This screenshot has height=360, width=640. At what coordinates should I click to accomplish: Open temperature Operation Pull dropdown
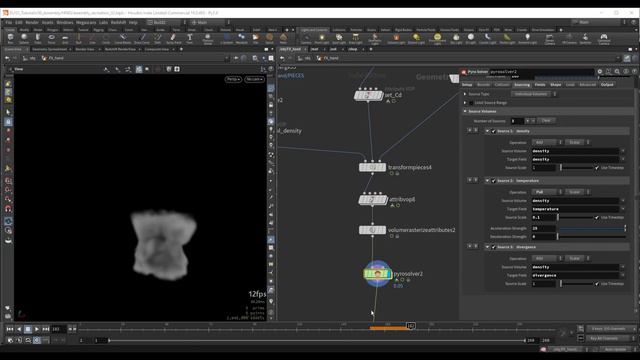click(547, 192)
